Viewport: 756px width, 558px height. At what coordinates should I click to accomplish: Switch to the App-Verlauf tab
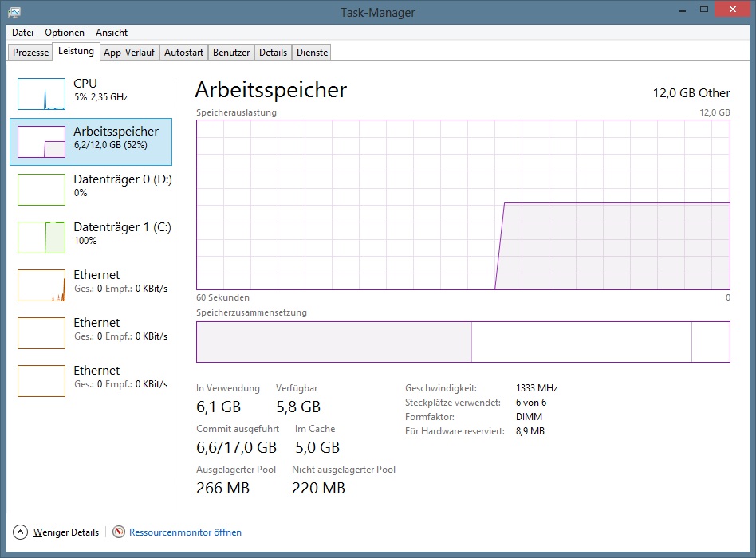(x=128, y=53)
